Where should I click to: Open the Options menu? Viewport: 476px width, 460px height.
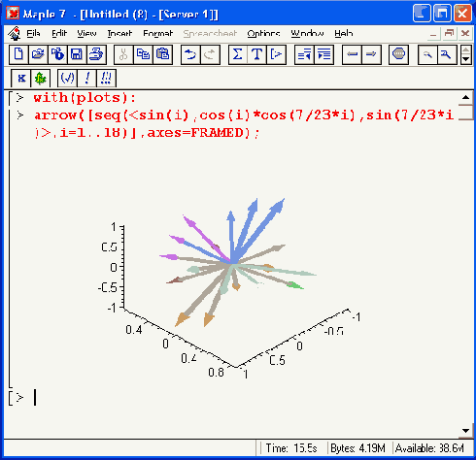pos(263,33)
